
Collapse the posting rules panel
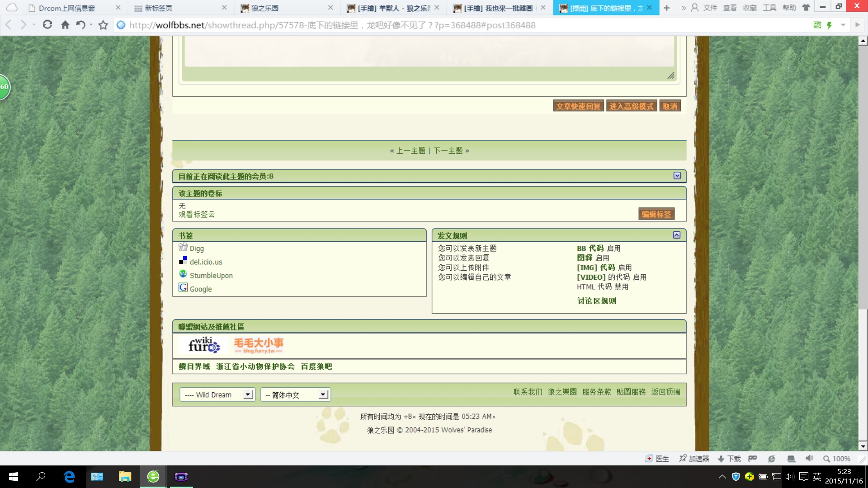676,235
